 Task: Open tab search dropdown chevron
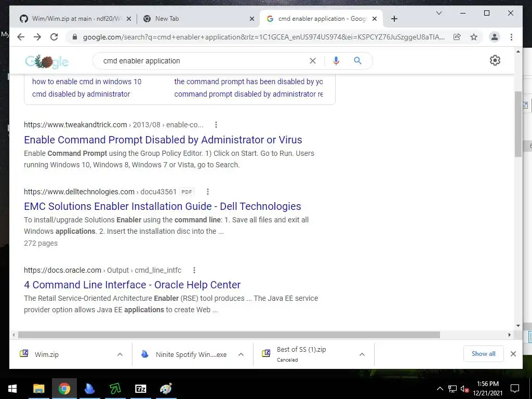point(438,13)
